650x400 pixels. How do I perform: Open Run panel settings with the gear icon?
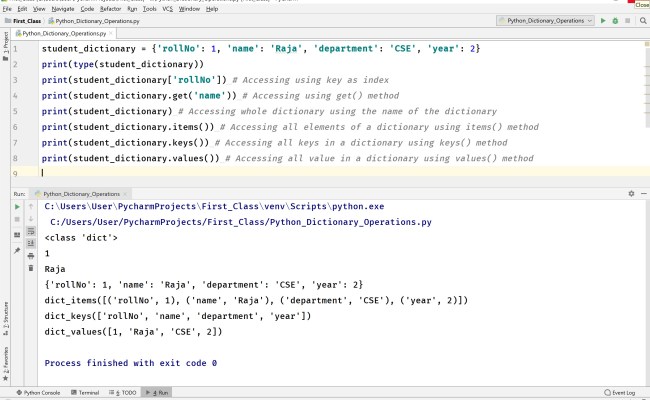631,194
